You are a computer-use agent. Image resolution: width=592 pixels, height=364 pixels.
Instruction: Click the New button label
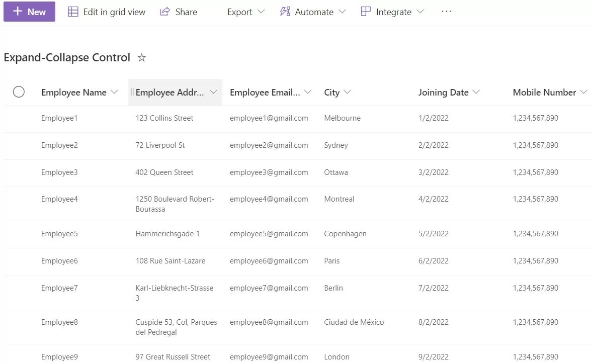click(37, 12)
